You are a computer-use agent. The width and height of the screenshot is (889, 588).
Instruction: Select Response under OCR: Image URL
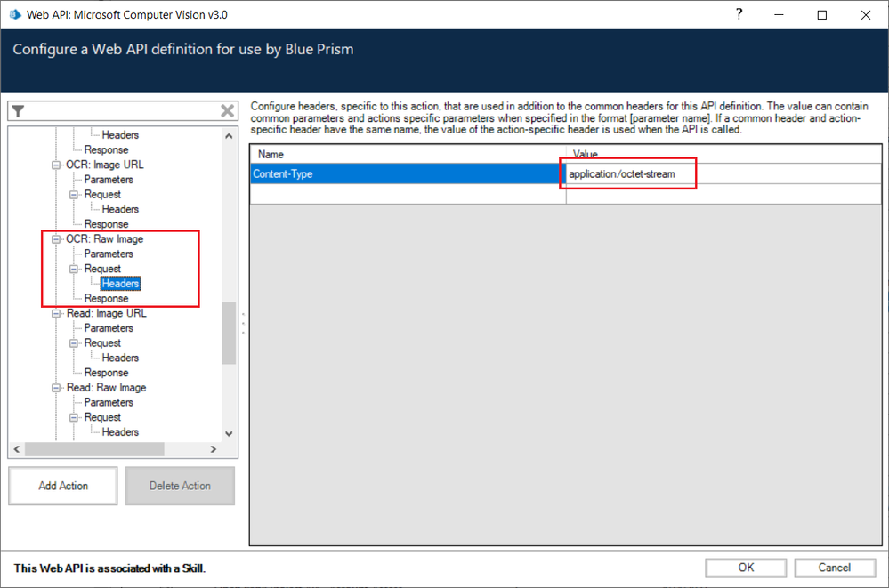click(x=106, y=224)
